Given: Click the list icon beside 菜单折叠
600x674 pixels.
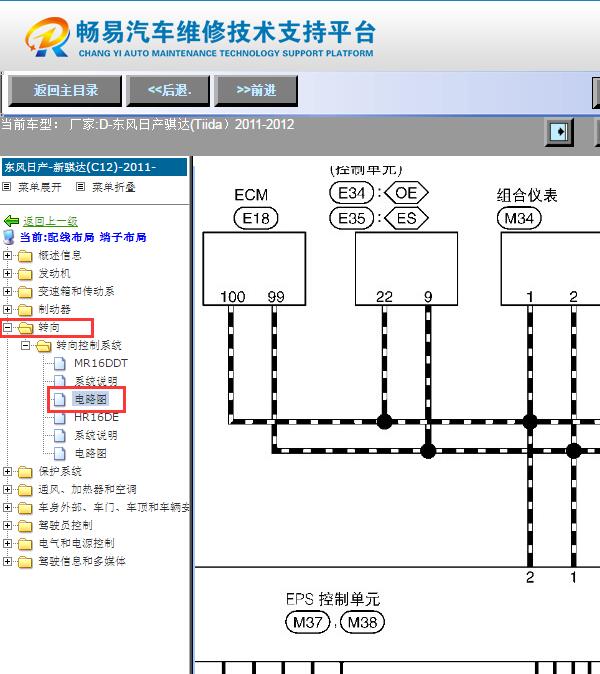Looking at the screenshot, I should coord(80,187).
